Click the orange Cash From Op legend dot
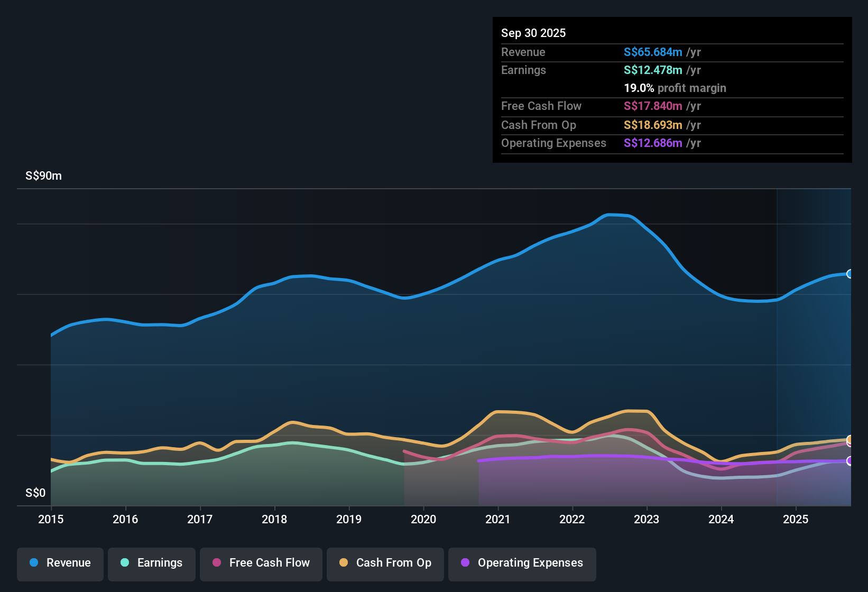This screenshot has height=592, width=868. click(x=343, y=563)
